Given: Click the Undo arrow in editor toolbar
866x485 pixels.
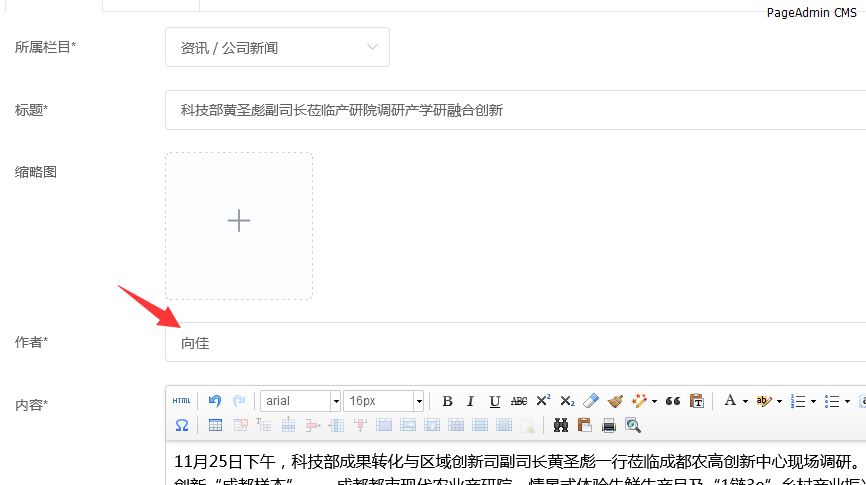Looking at the screenshot, I should (215, 401).
